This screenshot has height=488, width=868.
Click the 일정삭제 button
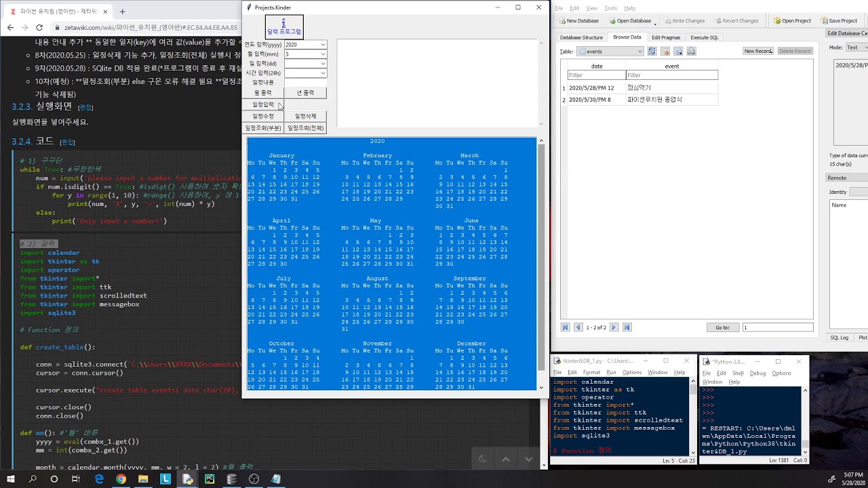305,117
